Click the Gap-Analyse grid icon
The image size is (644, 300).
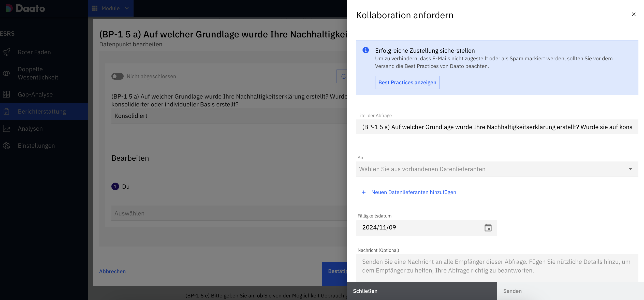point(7,94)
